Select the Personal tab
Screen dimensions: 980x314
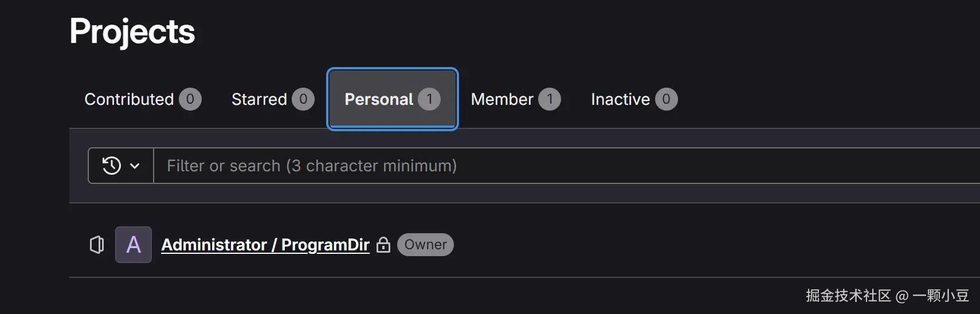tap(379, 99)
